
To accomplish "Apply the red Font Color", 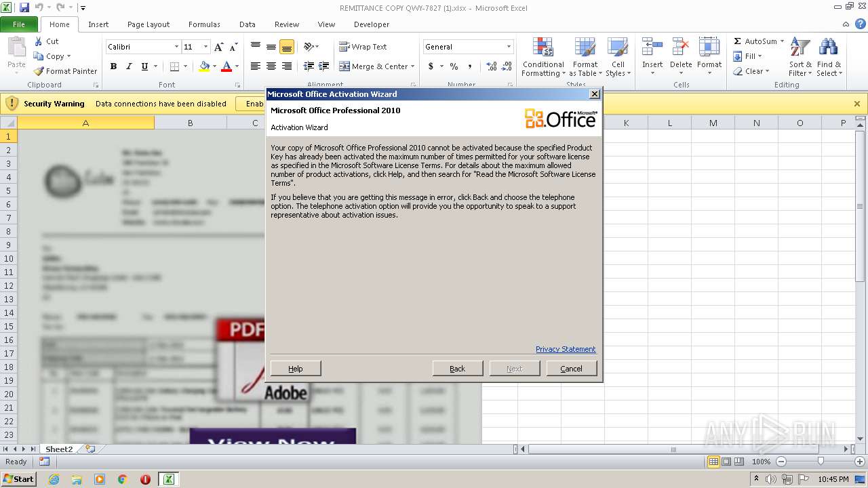I will pos(226,66).
